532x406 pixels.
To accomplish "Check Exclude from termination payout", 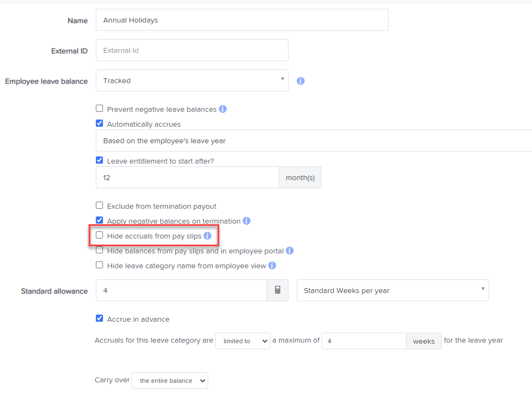I will pyautogui.click(x=100, y=205).
